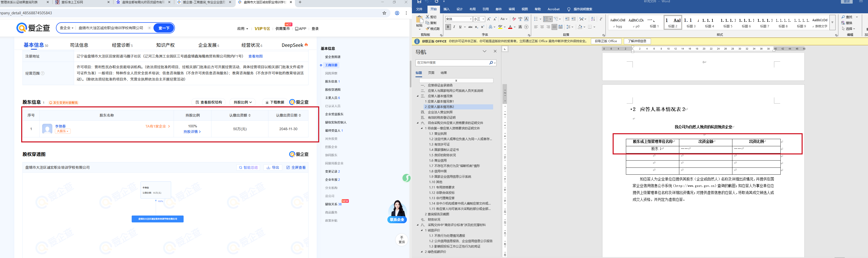
Task: Select the 标题 1 style in styles gallery
Action: pyautogui.click(x=654, y=23)
